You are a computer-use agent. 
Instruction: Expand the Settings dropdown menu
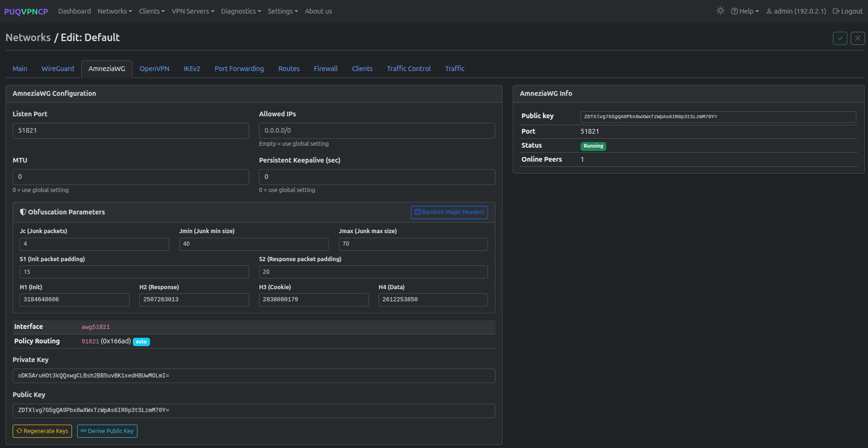pos(283,11)
